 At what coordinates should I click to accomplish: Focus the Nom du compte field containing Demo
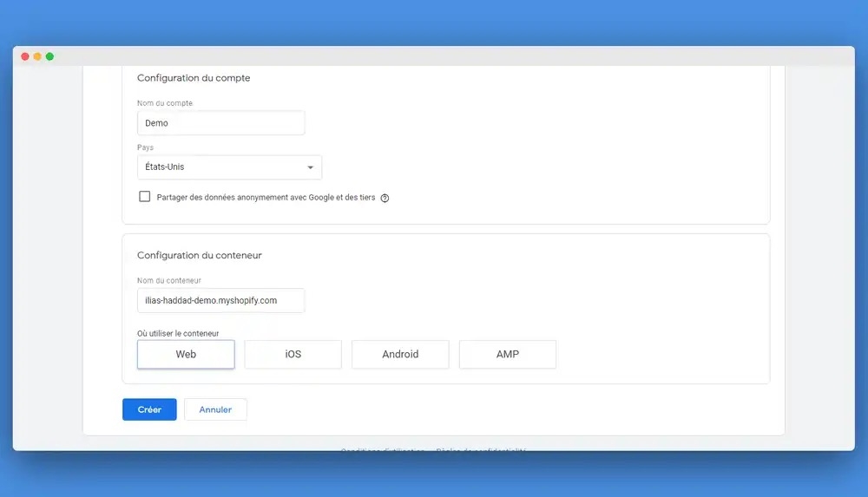220,123
